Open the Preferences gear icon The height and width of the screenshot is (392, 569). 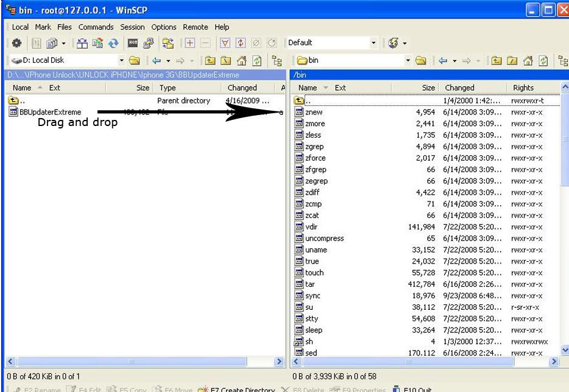coord(16,43)
